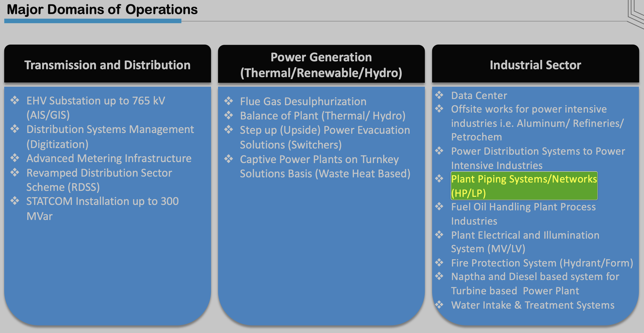Click the bullet icon beside Flue Gas Desulphurization
Image resolution: width=644 pixels, height=333 pixels.
(228, 101)
